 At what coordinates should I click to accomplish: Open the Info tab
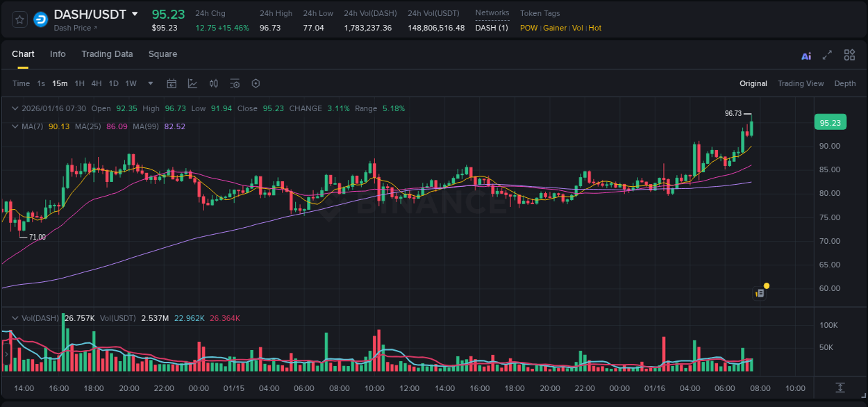[58, 54]
